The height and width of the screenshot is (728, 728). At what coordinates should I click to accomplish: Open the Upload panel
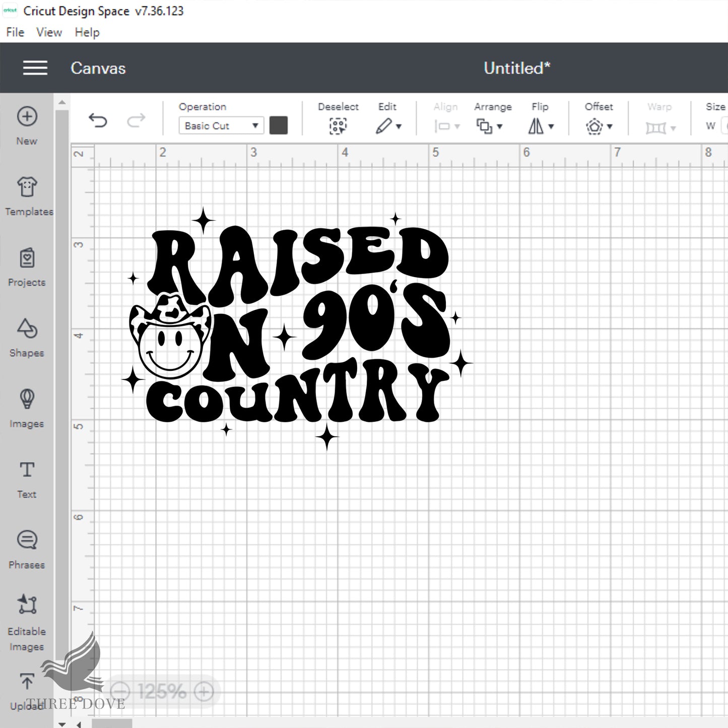point(27,691)
